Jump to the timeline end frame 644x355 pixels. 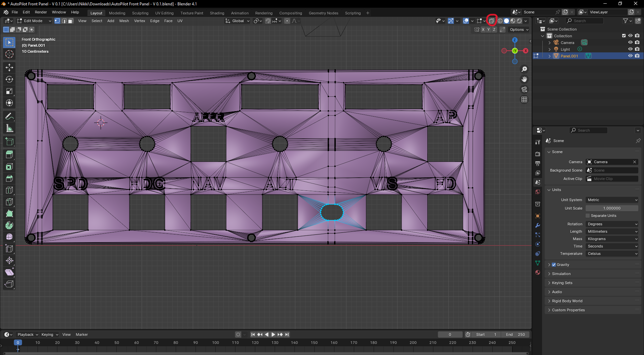point(287,335)
